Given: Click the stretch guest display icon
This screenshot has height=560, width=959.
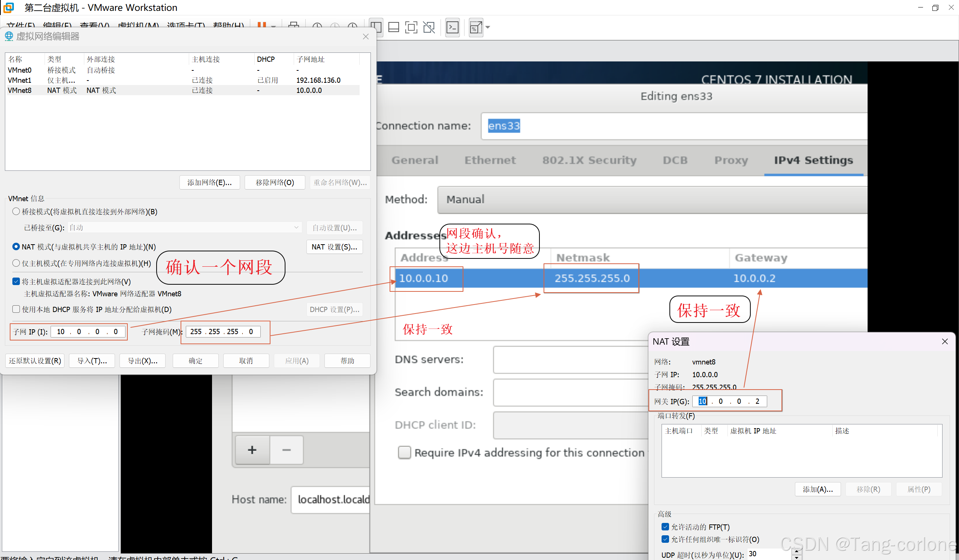Looking at the screenshot, I should (x=476, y=27).
